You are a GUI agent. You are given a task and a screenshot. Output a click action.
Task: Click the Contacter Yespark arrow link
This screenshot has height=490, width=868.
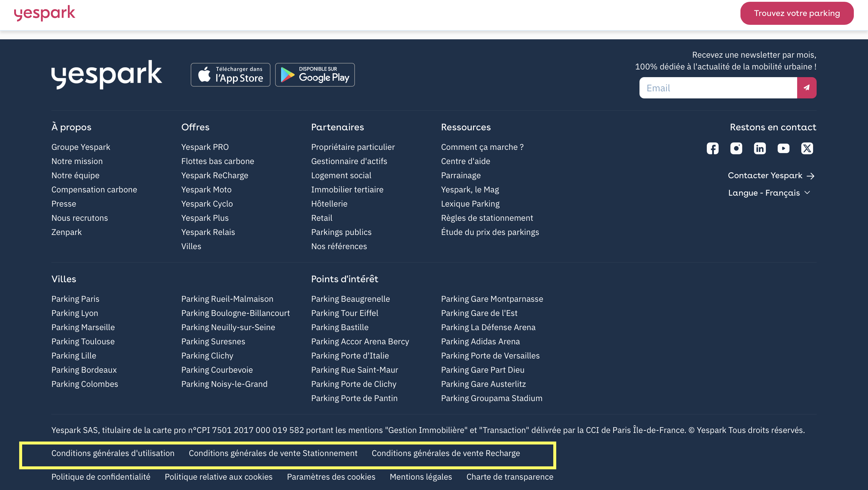(x=771, y=175)
